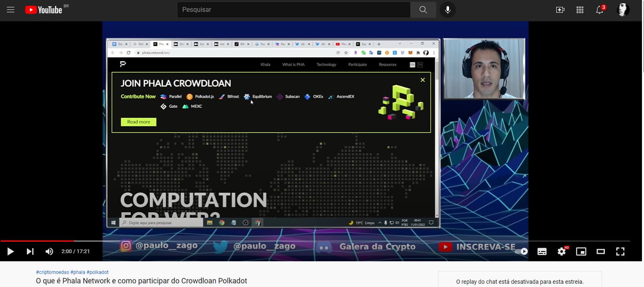Enter full screen mode
The height and width of the screenshot is (287, 644).
(x=620, y=251)
